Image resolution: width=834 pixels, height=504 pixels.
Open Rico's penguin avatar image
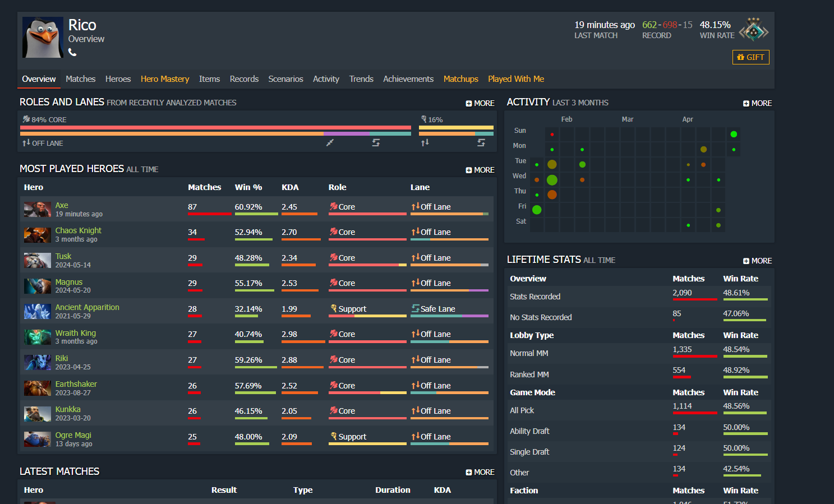click(x=43, y=38)
